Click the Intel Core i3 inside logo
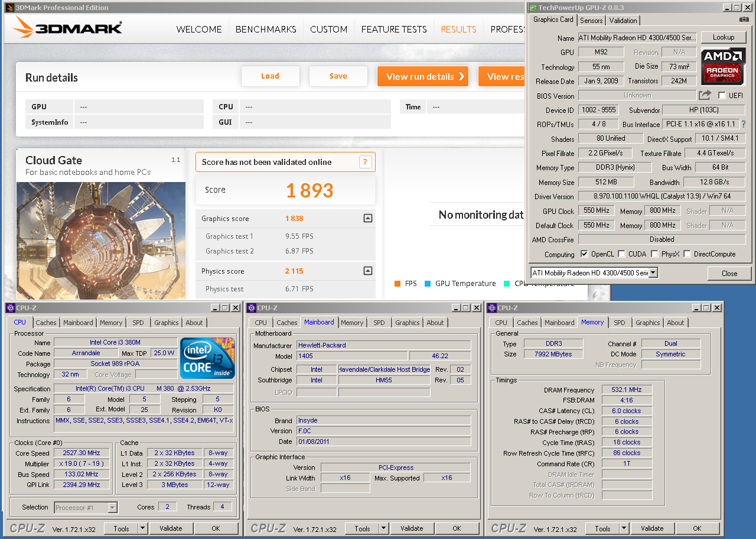The height and width of the screenshot is (539, 756). (207, 358)
